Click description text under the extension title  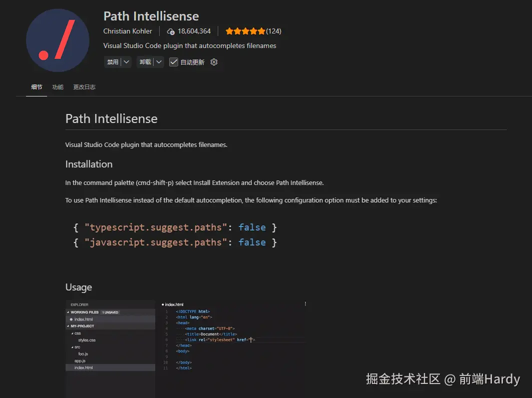[190, 46]
